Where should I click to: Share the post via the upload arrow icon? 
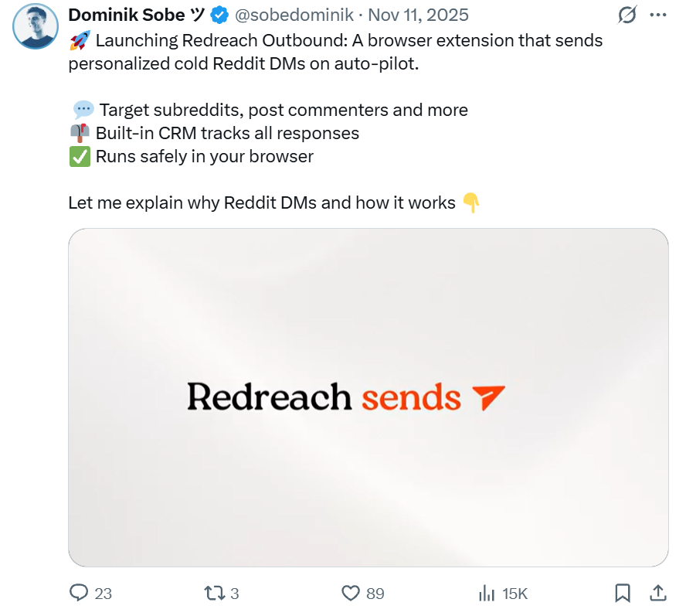(657, 594)
